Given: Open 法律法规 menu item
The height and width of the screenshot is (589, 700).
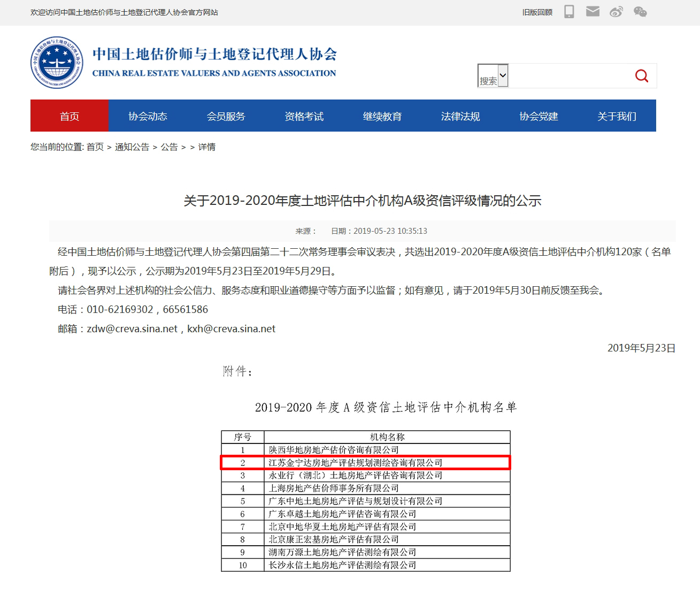Looking at the screenshot, I should pyautogui.click(x=460, y=116).
